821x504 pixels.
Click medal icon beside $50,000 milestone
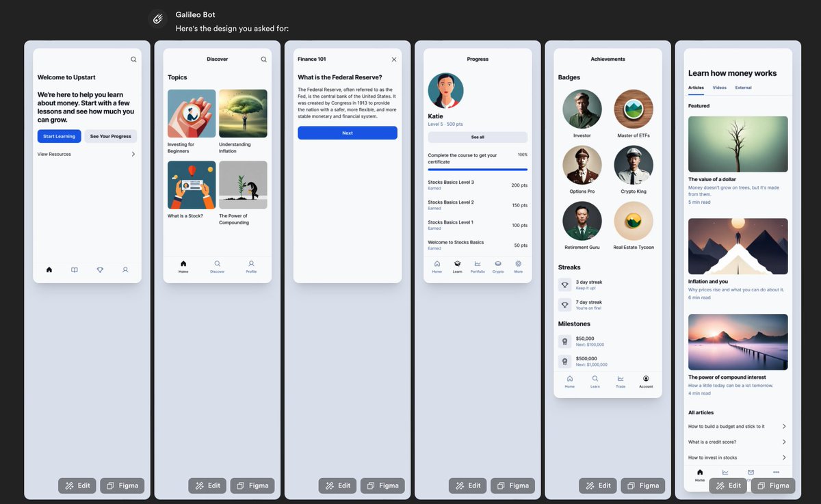point(564,341)
